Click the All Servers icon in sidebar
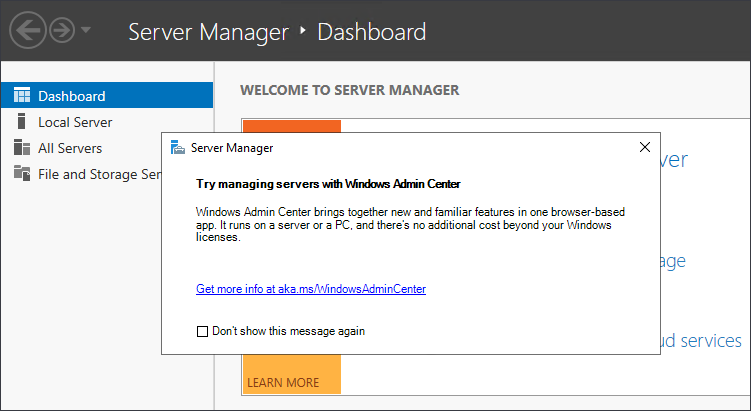 coord(22,148)
